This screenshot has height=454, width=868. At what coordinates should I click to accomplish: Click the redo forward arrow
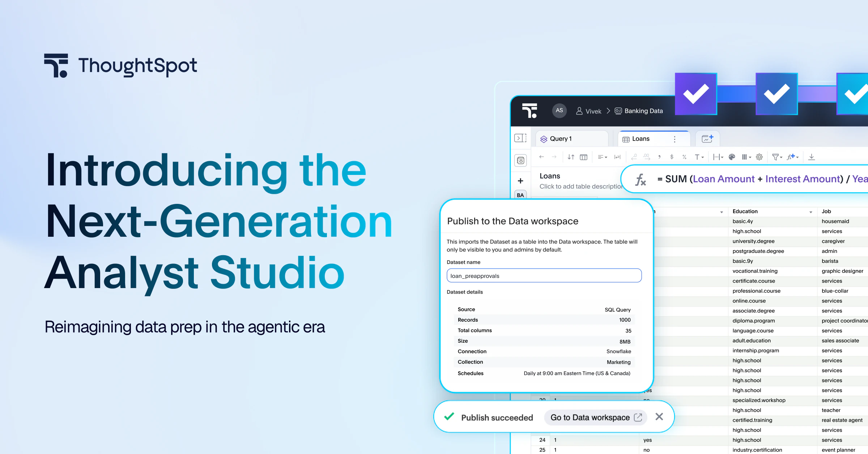click(554, 157)
